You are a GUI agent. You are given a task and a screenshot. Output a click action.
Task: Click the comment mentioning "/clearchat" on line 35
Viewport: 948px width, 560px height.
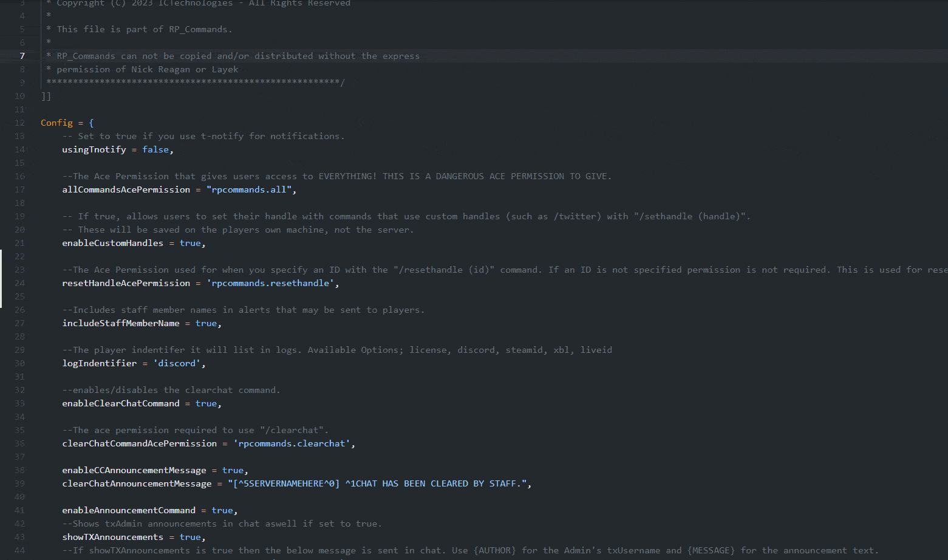click(x=196, y=430)
